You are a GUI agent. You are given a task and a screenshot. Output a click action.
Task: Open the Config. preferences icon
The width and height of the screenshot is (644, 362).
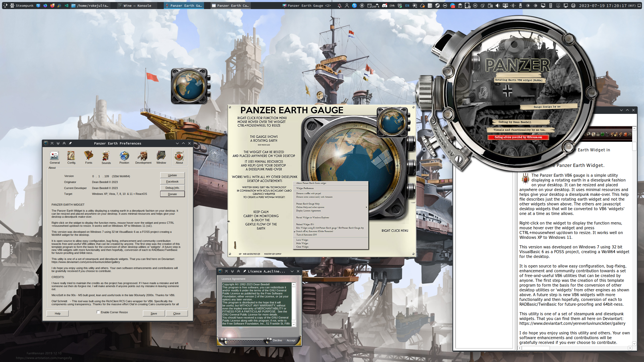pos(71,156)
